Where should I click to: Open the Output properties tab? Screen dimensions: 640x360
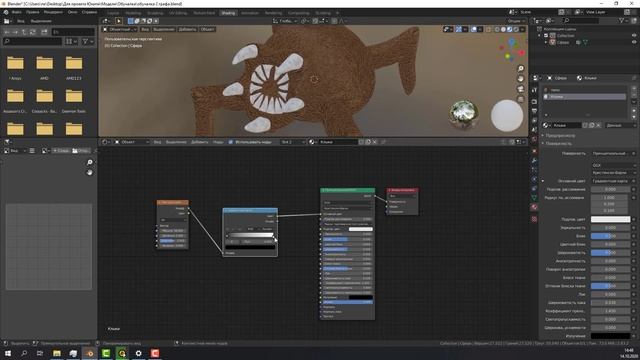click(534, 111)
